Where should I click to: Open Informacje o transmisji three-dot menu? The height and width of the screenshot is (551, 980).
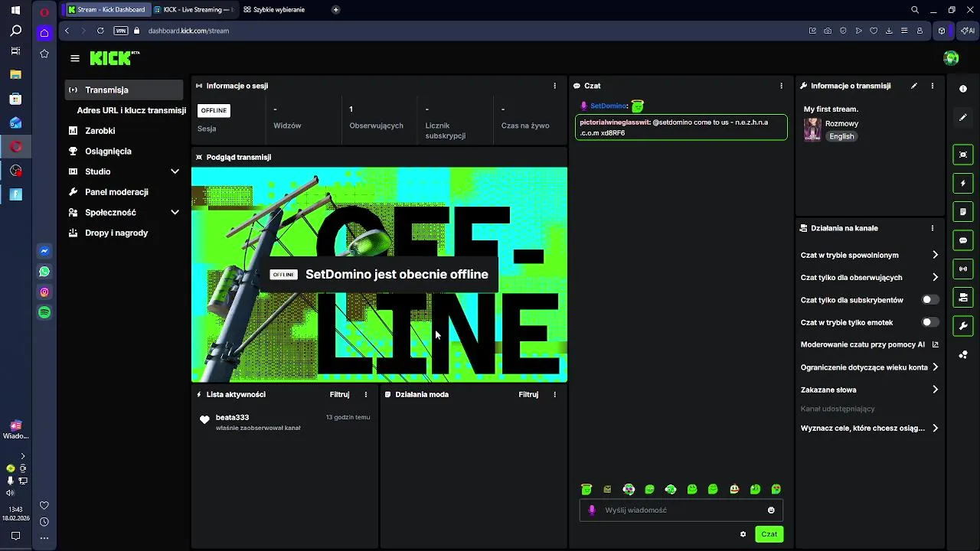(x=933, y=86)
